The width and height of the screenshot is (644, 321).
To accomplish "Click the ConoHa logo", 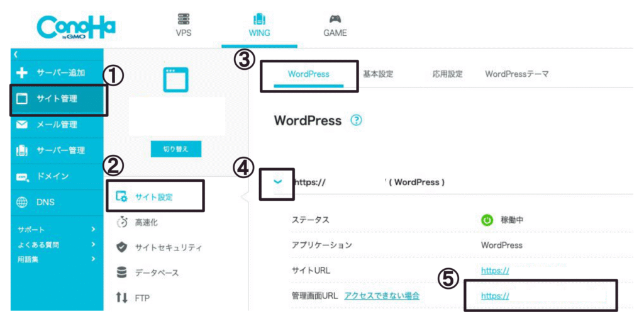I will pyautogui.click(x=76, y=26).
